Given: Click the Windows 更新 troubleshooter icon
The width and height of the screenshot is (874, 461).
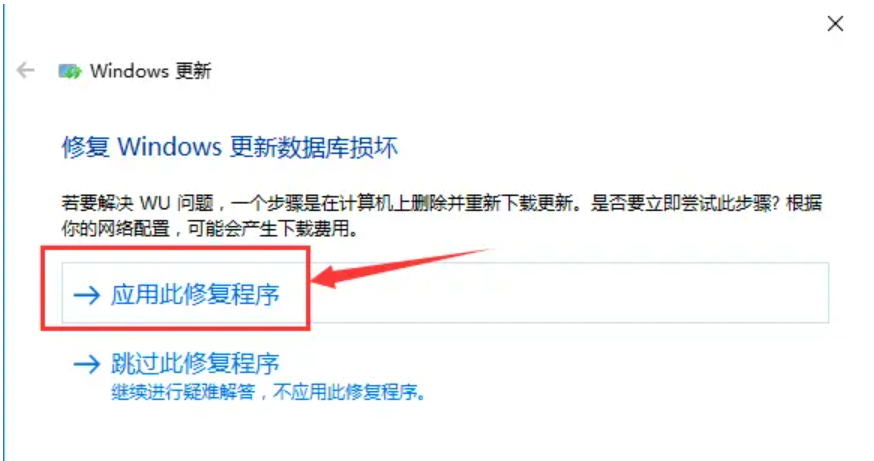Looking at the screenshot, I should coord(70,71).
